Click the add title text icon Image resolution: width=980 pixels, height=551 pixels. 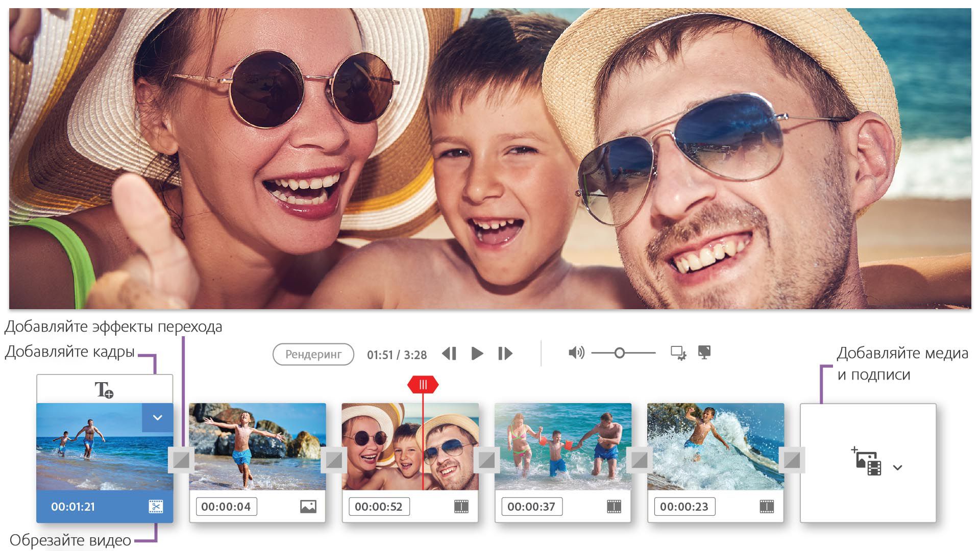(x=104, y=390)
